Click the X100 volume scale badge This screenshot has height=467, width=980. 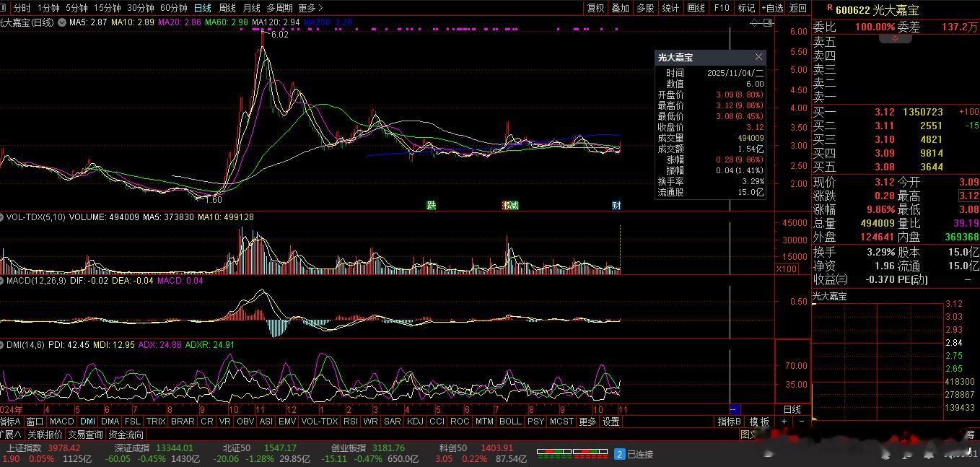786,269
